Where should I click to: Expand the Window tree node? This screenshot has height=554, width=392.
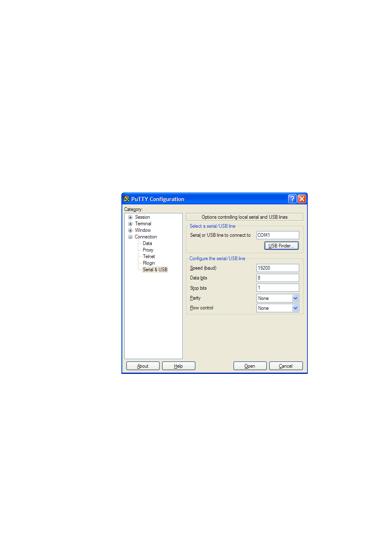[131, 231]
